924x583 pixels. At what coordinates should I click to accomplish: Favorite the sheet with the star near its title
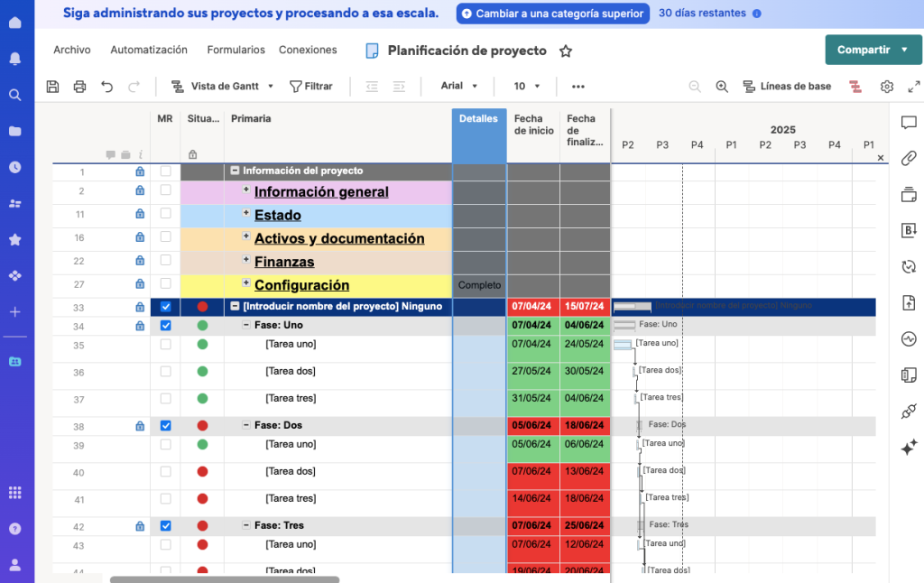(x=566, y=52)
